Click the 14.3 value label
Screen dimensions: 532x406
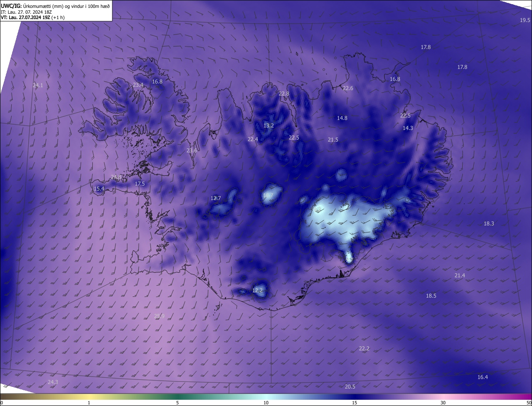408,128
